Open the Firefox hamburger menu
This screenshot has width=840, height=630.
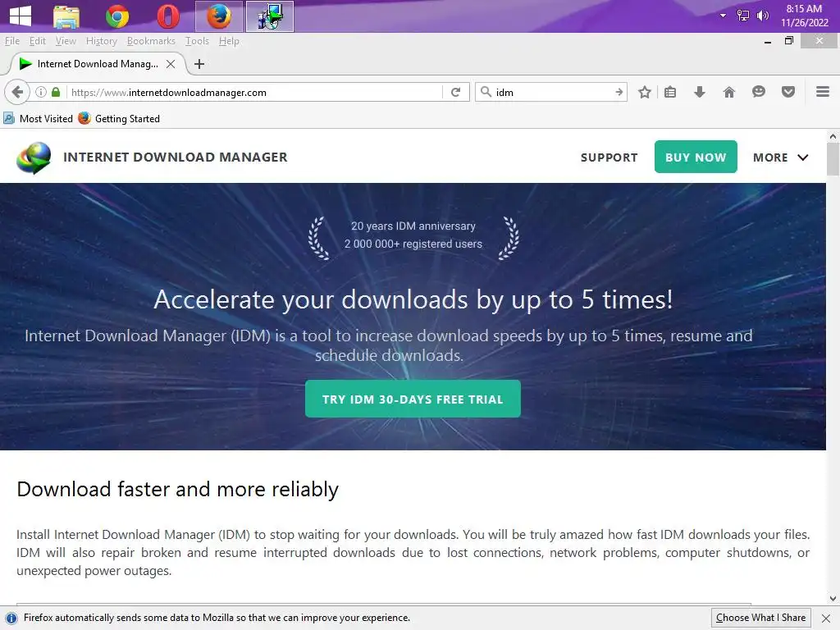pos(823,92)
